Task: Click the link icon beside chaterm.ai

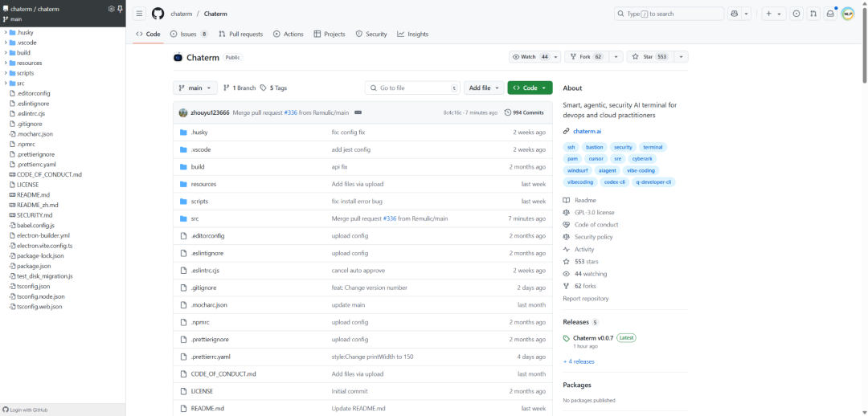Action: pyautogui.click(x=567, y=131)
